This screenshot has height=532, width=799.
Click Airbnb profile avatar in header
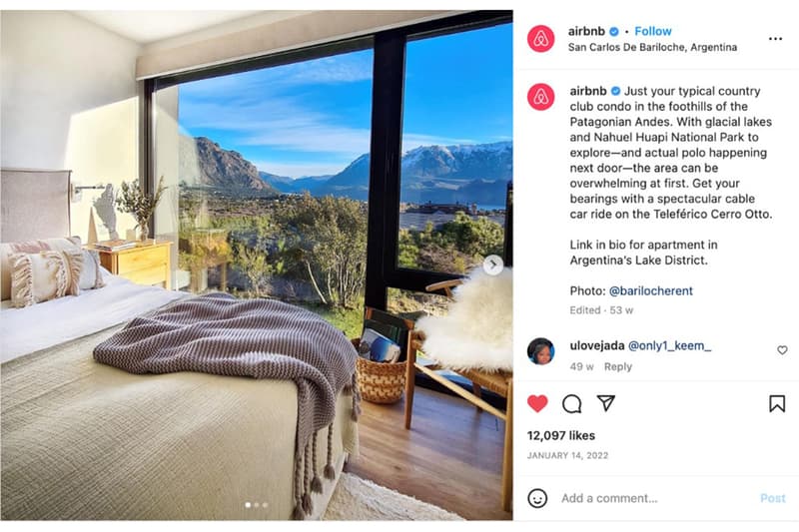(540, 39)
